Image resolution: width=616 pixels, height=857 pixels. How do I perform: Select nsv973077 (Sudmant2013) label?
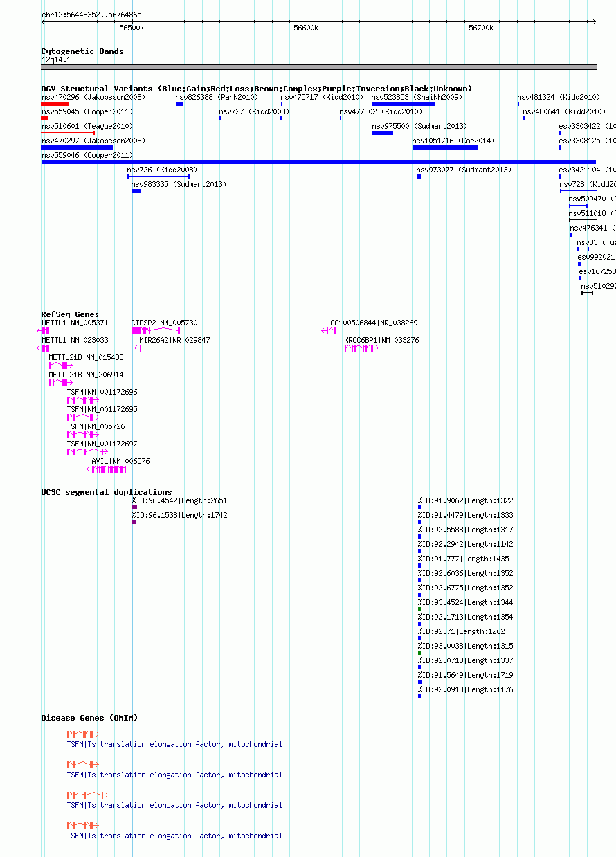click(464, 170)
